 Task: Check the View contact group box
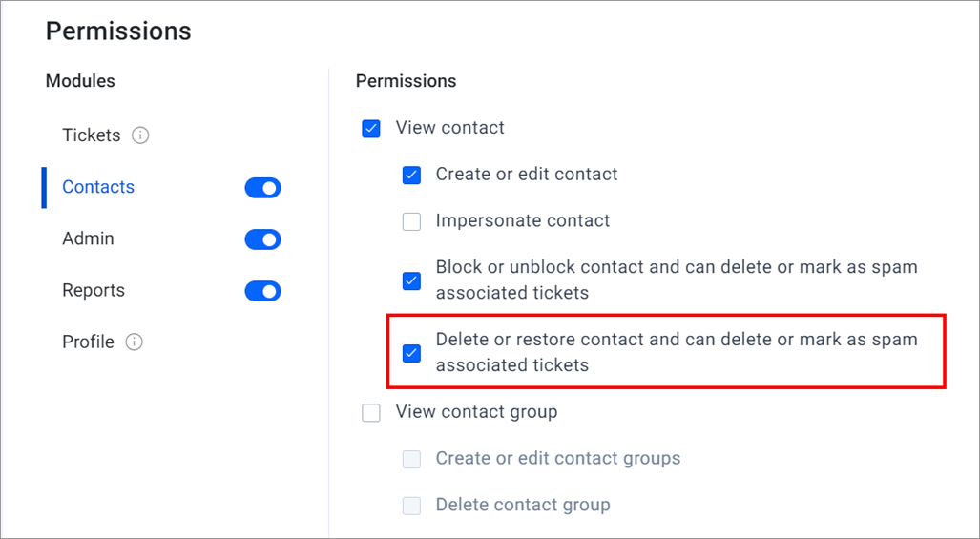coord(371,413)
